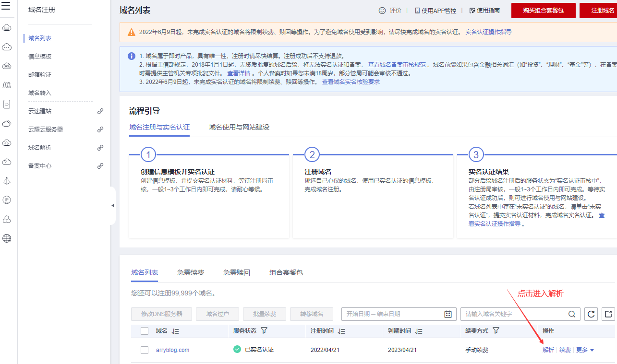Select 域名注册与实名认证 tab
617x364 pixels.
(x=159, y=127)
